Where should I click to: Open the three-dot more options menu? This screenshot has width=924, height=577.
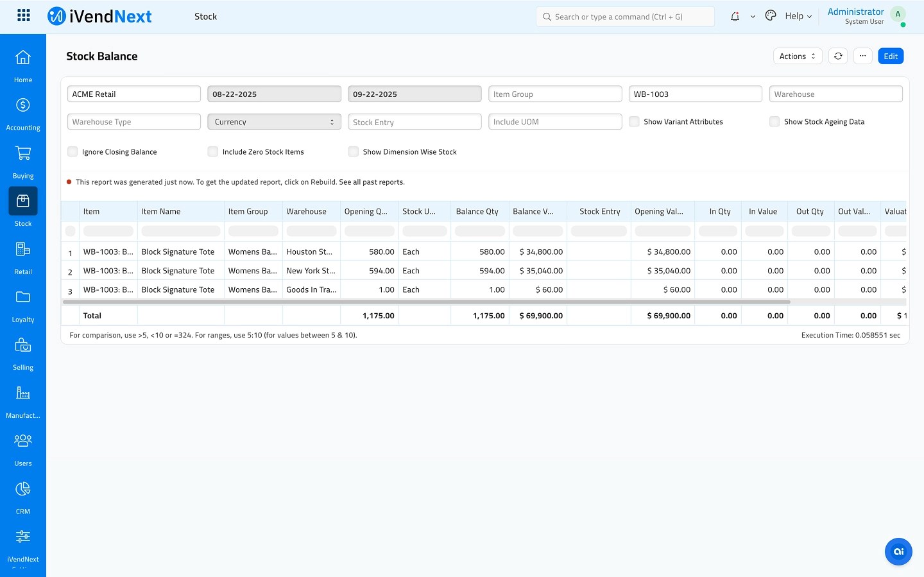coord(863,56)
